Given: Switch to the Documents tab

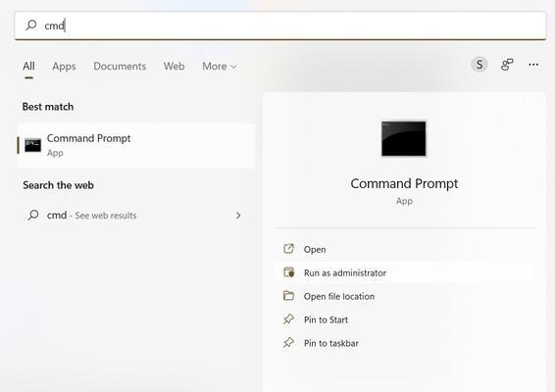Looking at the screenshot, I should (120, 67).
